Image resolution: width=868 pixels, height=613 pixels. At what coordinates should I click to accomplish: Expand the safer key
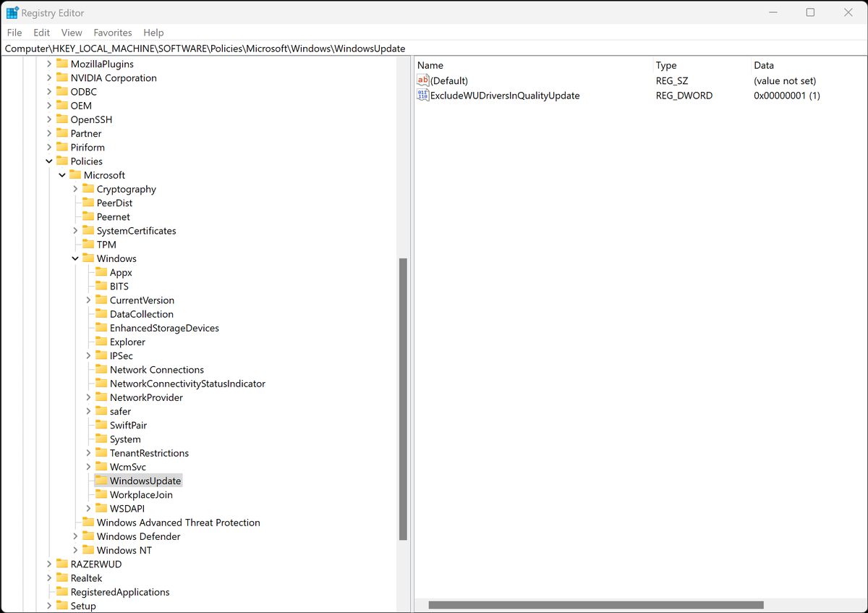pos(88,411)
